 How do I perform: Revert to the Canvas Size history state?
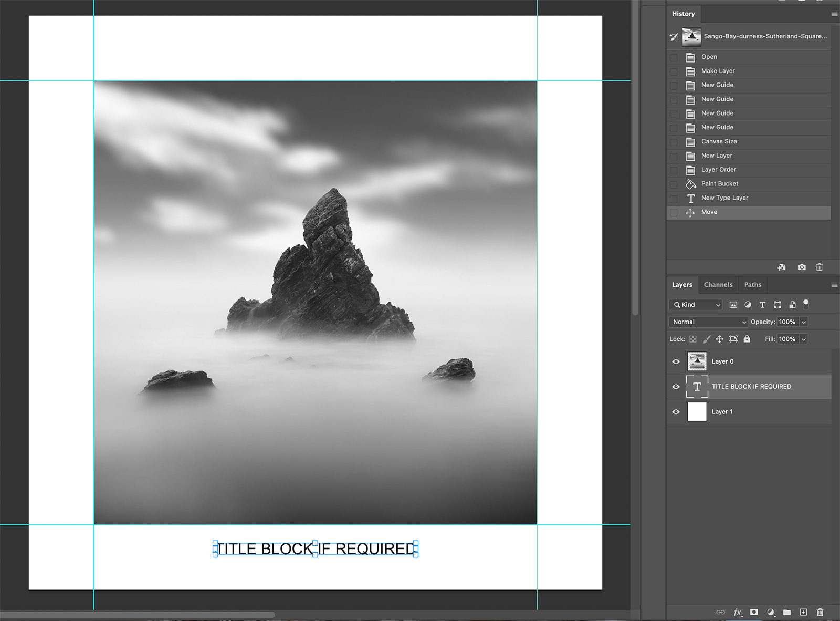[719, 141]
